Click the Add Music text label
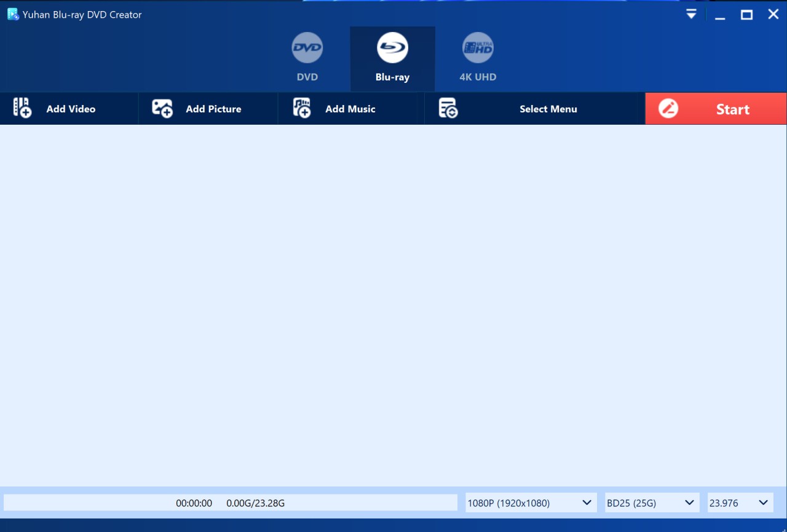 point(350,109)
